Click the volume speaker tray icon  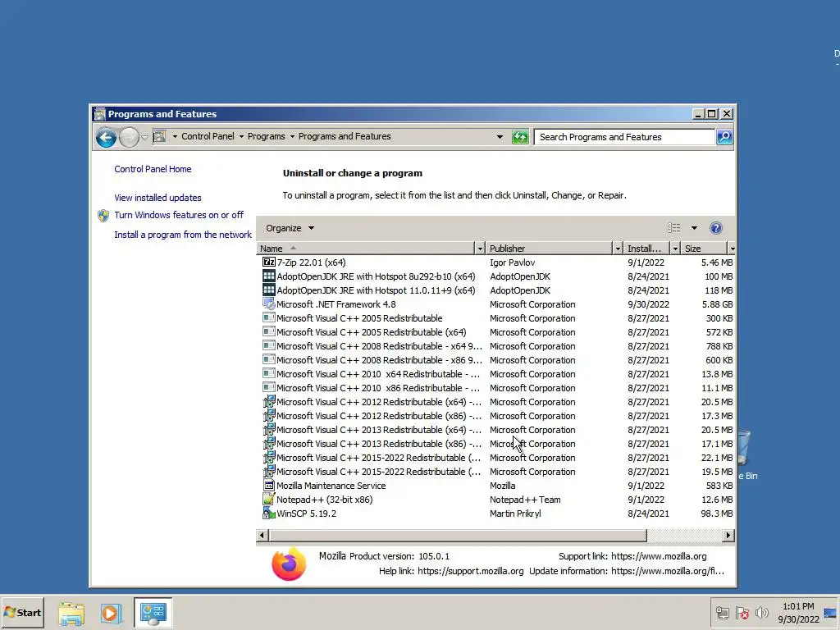pyautogui.click(x=761, y=613)
